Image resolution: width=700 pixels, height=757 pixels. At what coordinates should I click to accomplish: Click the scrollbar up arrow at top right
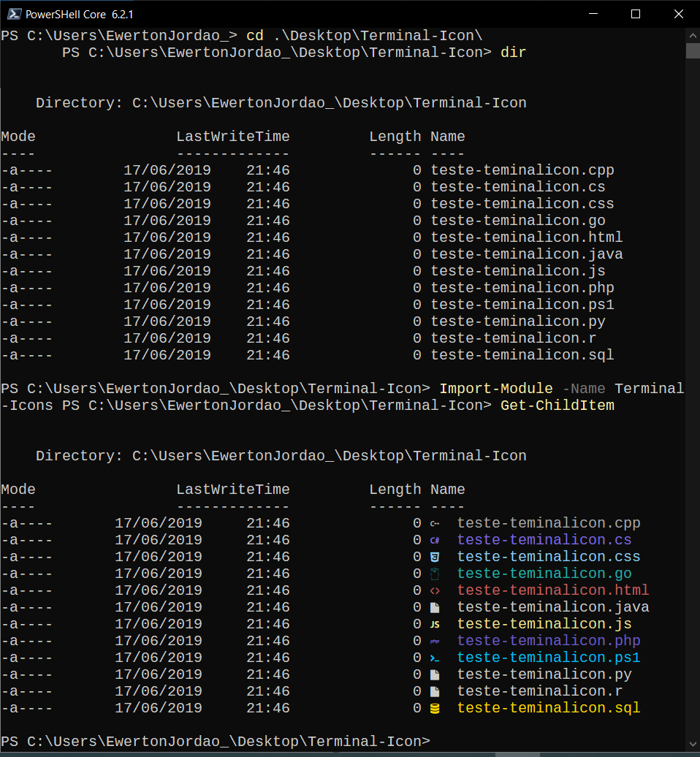[x=691, y=34]
